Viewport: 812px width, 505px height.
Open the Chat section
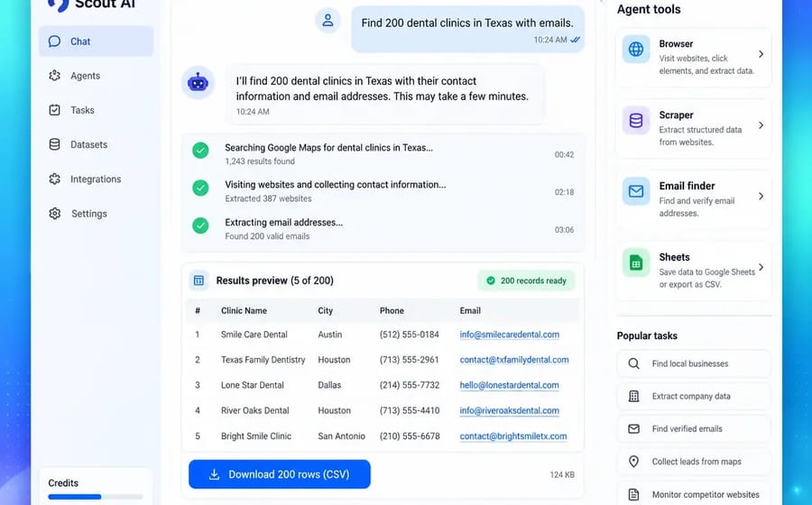pyautogui.click(x=96, y=41)
